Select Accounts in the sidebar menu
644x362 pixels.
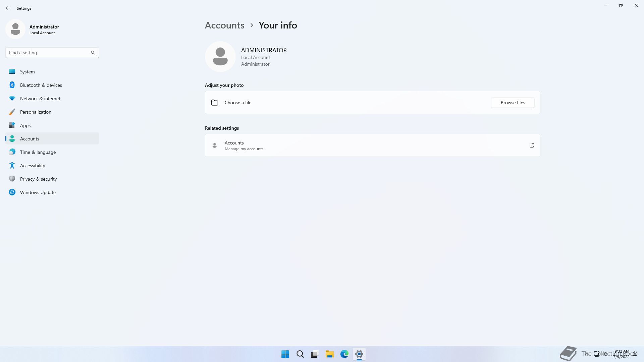30,139
